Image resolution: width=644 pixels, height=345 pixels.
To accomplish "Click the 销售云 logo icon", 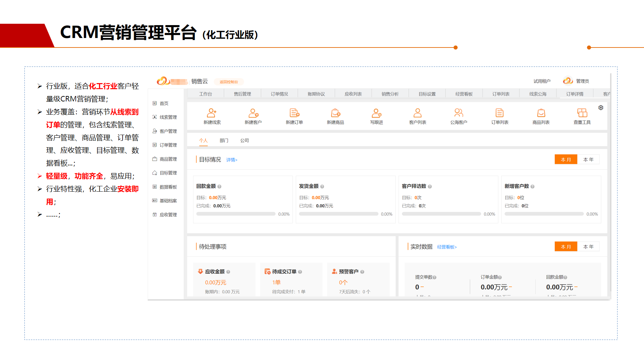I will click(163, 81).
